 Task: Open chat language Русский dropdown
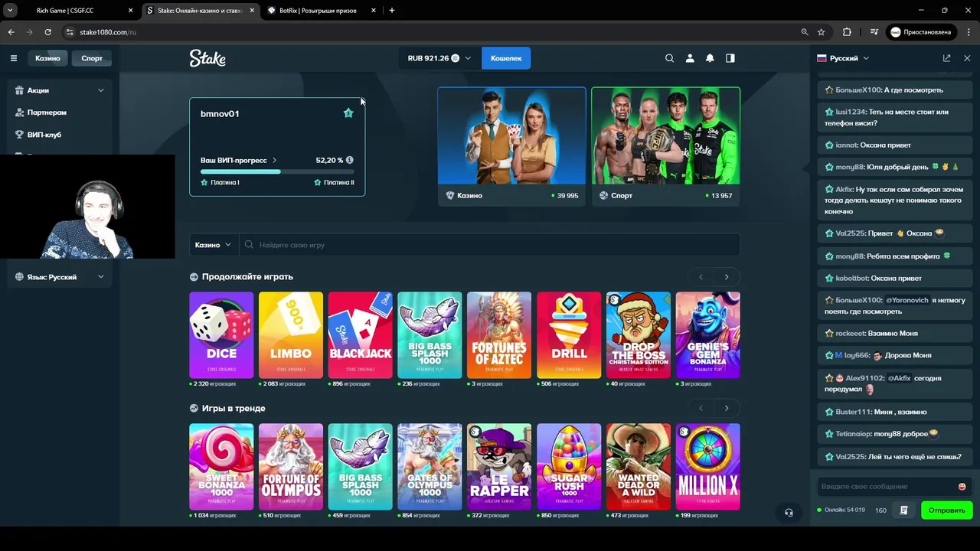tap(843, 58)
